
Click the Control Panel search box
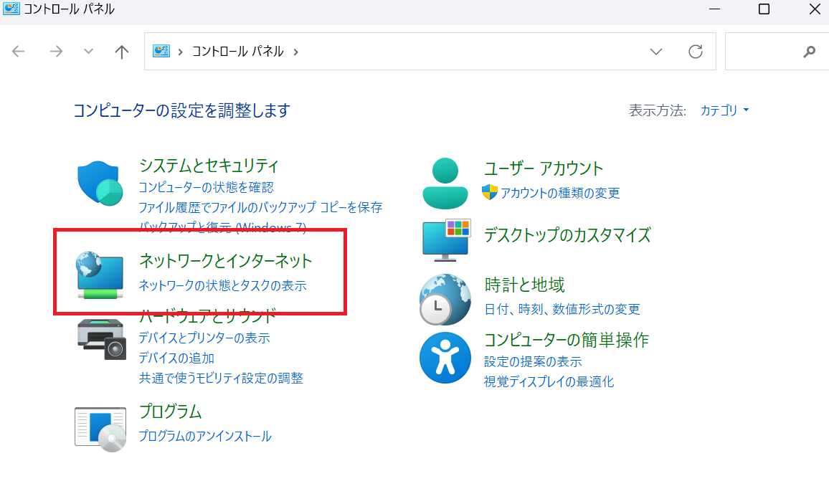(x=767, y=52)
